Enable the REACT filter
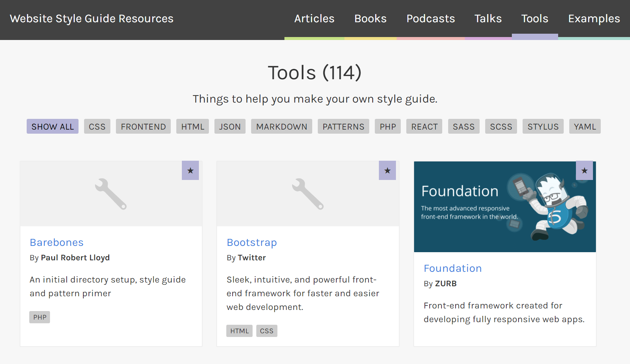 pos(424,126)
